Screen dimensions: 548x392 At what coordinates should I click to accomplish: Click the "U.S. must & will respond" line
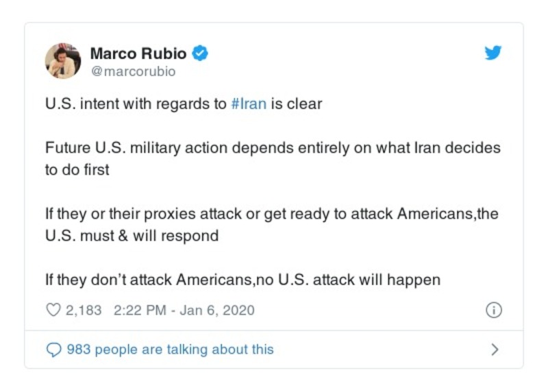pos(132,236)
